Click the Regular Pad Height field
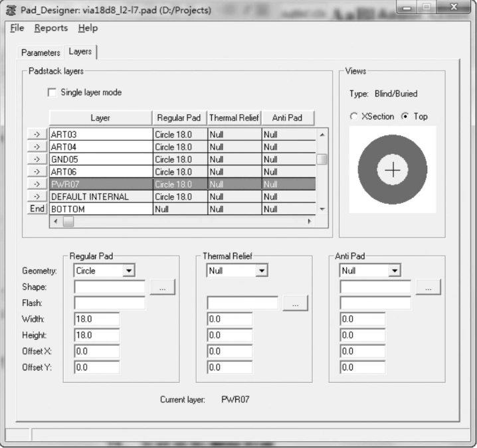477x448 pixels. [97, 335]
